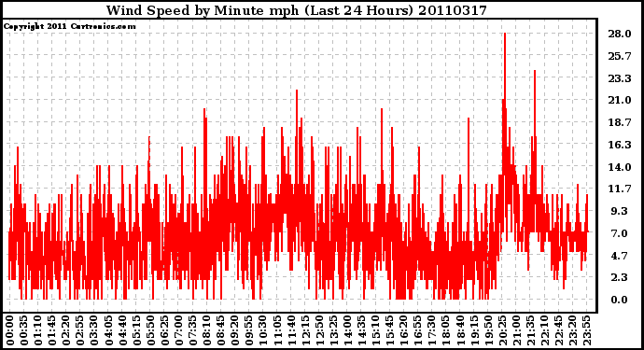This screenshot has height=350, width=644.
Task: Click the 2.3 y-axis label
Action: click(621, 278)
